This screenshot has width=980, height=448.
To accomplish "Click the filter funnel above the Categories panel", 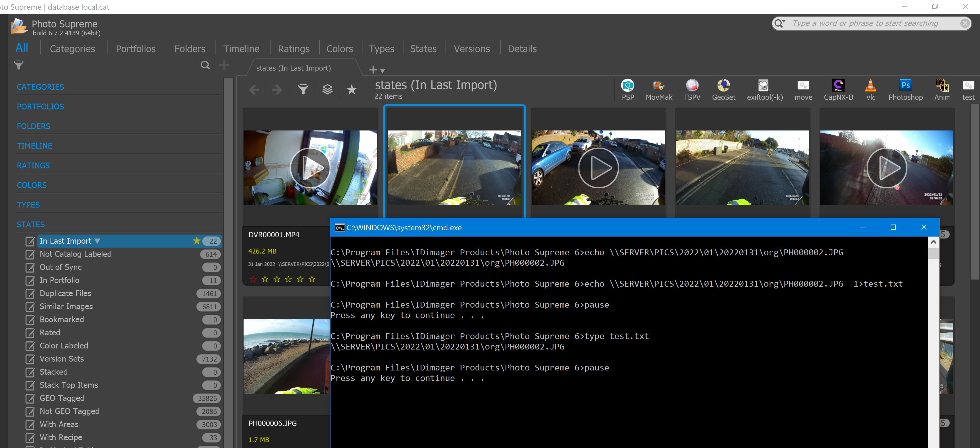I will [x=19, y=65].
